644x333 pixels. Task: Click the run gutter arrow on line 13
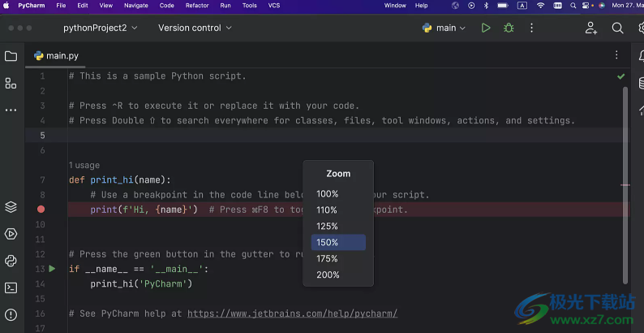[x=52, y=269]
